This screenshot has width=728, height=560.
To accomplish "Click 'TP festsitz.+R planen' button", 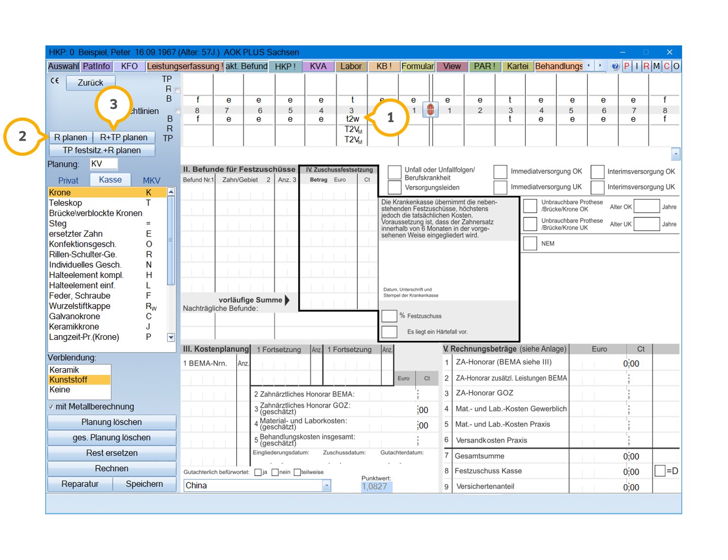I will point(102,151).
